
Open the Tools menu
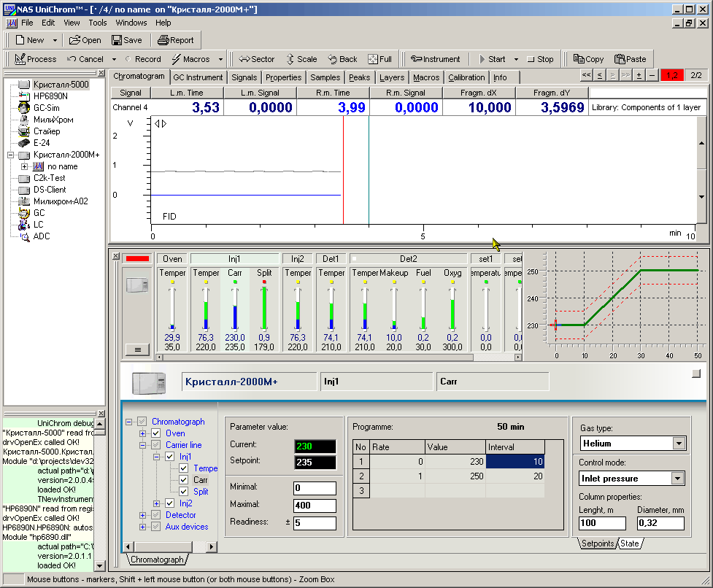coord(98,23)
